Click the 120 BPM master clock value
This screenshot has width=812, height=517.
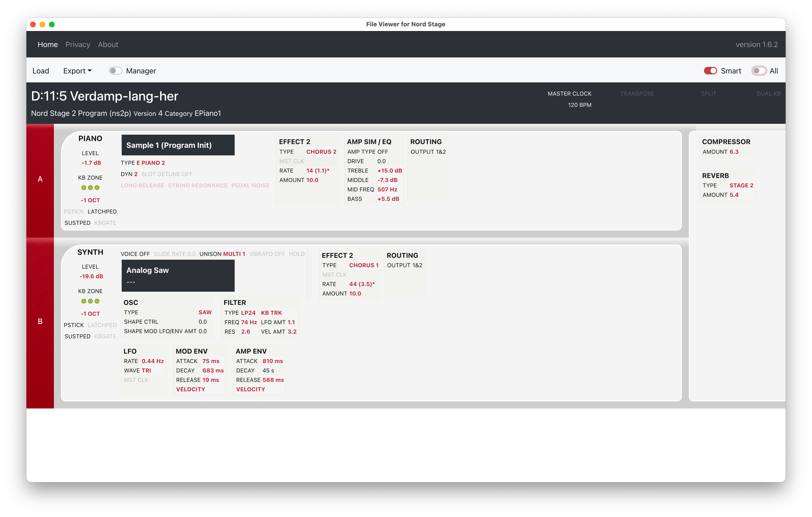click(x=579, y=105)
